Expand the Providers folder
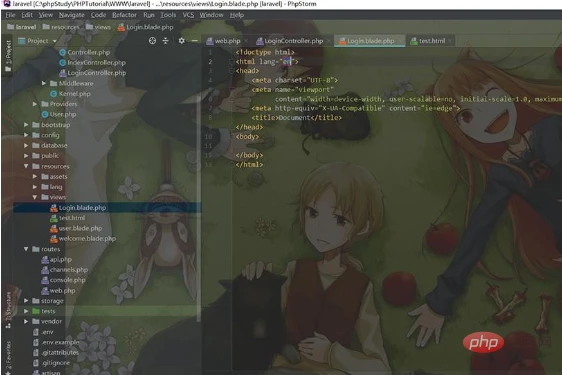562x375 pixels. coord(35,104)
